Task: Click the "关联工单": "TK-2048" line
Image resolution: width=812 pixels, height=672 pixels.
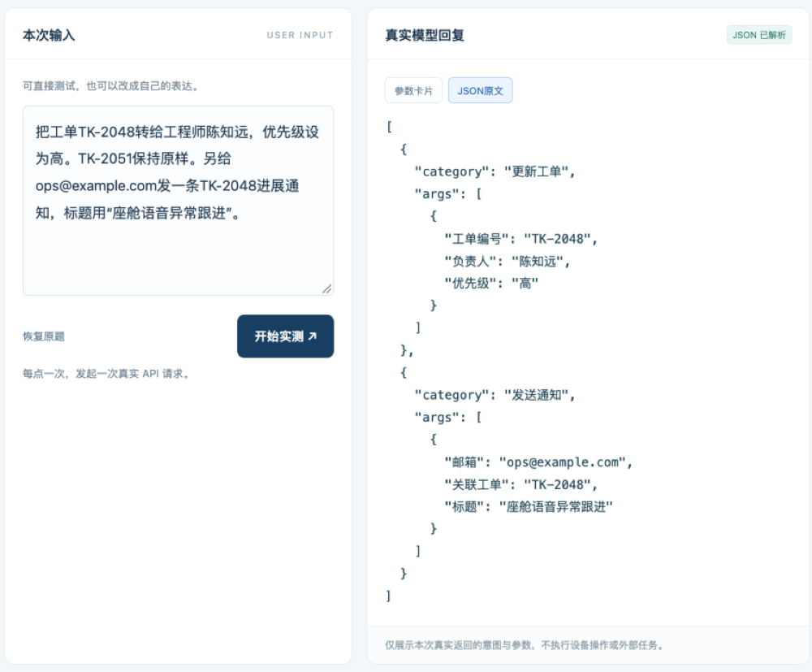Action: click(521, 484)
